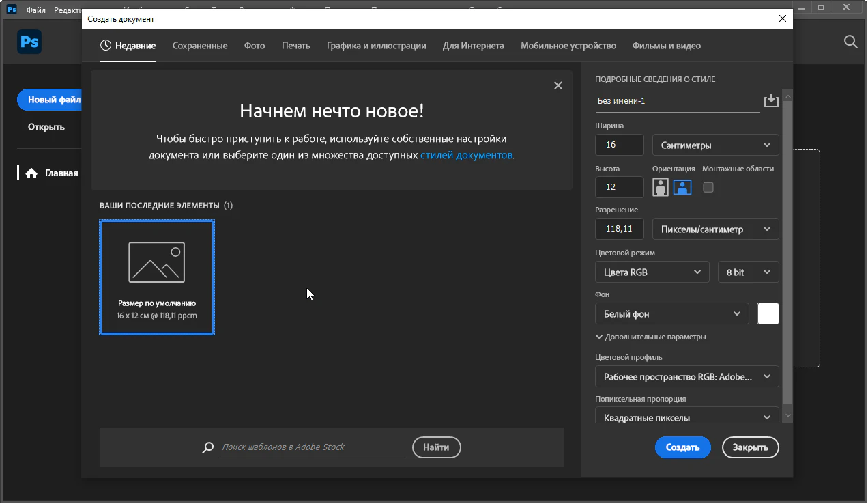868x504 pixels.
Task: Select the 'Размер по умолчанию' preset thumbnail
Action: 157,277
